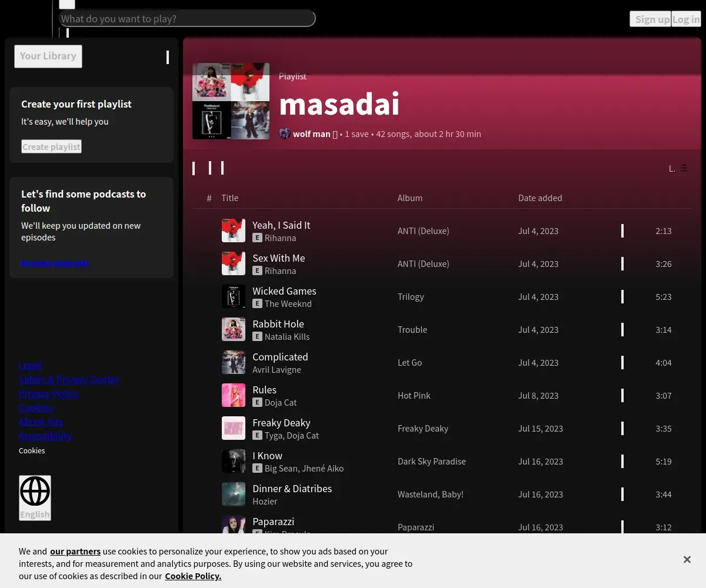The width and height of the screenshot is (706, 588).
Task: Open the song 'Dinner & Diatribes'
Action: (x=292, y=488)
